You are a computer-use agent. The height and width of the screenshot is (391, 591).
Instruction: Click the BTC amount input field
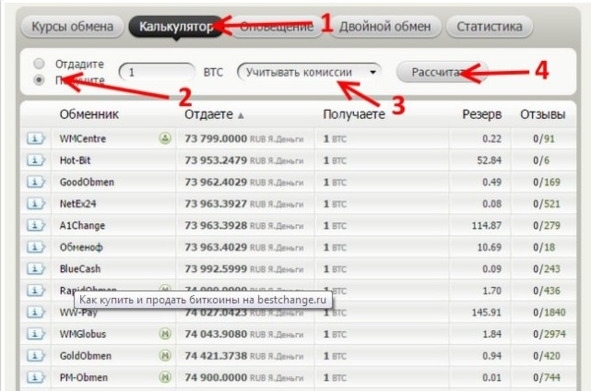156,72
